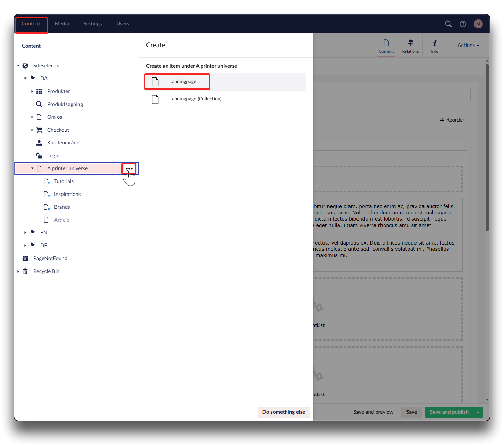Open the user avatar menu
This screenshot has height=446, width=504.
[x=478, y=24]
